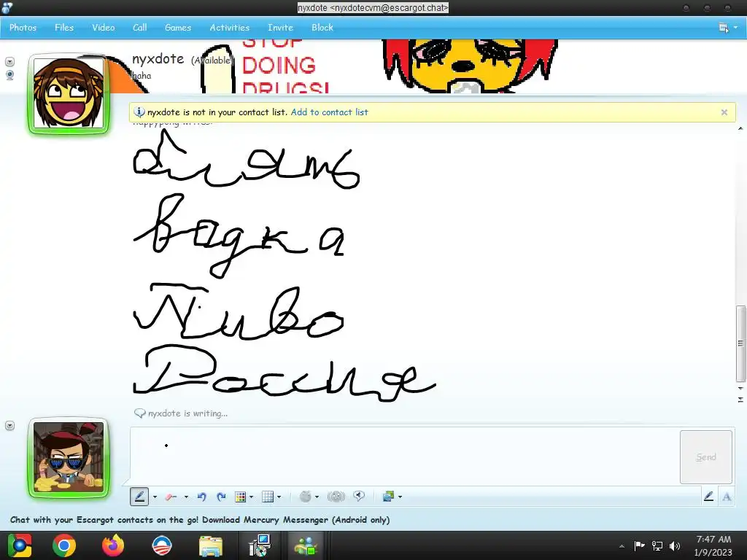
Task: Open the Action Center flag icon
Action: click(639, 545)
